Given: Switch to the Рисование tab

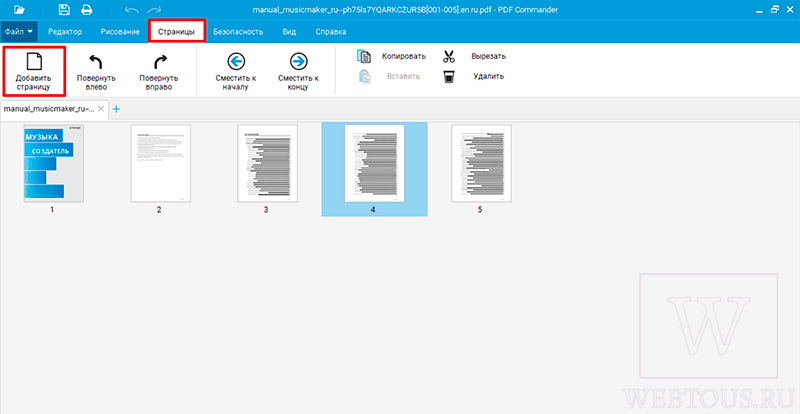Looking at the screenshot, I should click(120, 32).
